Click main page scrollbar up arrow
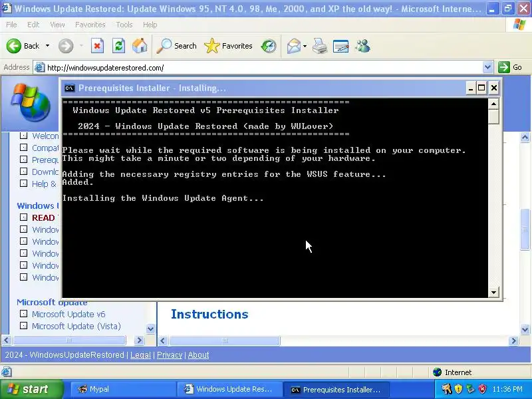The image size is (532, 399). tap(525, 138)
